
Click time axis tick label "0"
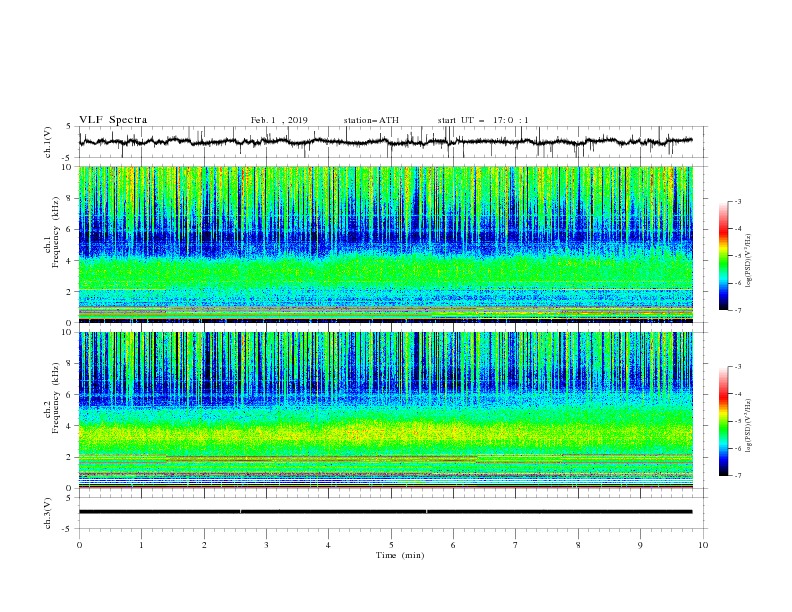[79, 545]
